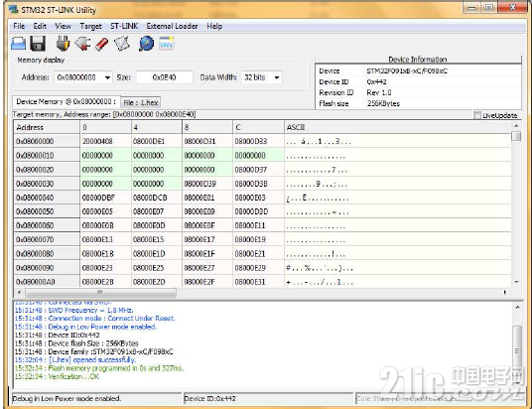Open the Help menu
The image size is (532, 409).
[214, 26]
